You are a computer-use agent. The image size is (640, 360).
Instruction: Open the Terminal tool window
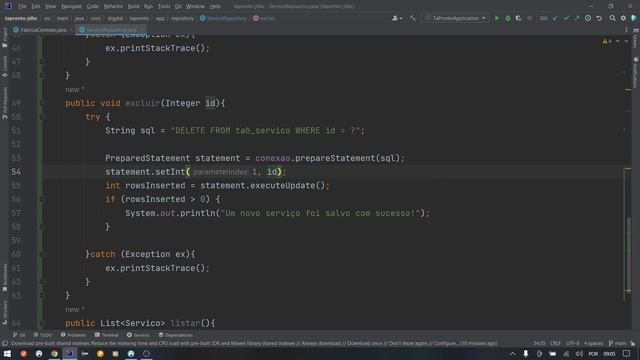coord(107,335)
